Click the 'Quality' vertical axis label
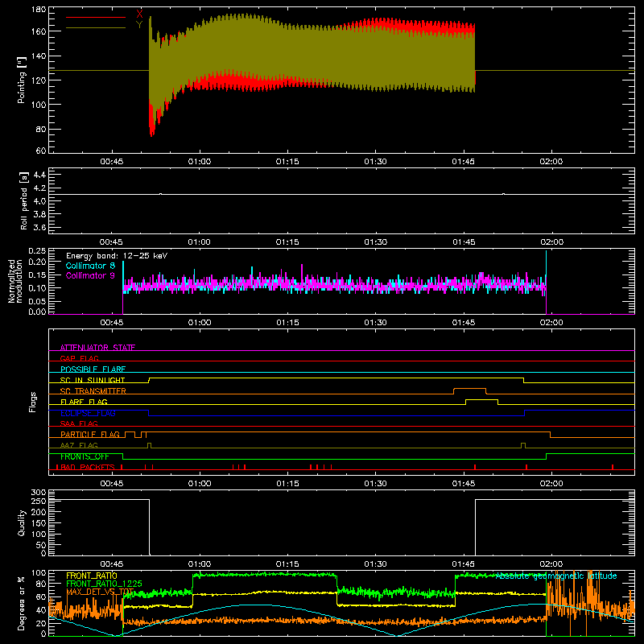Viewport: 644px width, 644px height. [x=22, y=522]
